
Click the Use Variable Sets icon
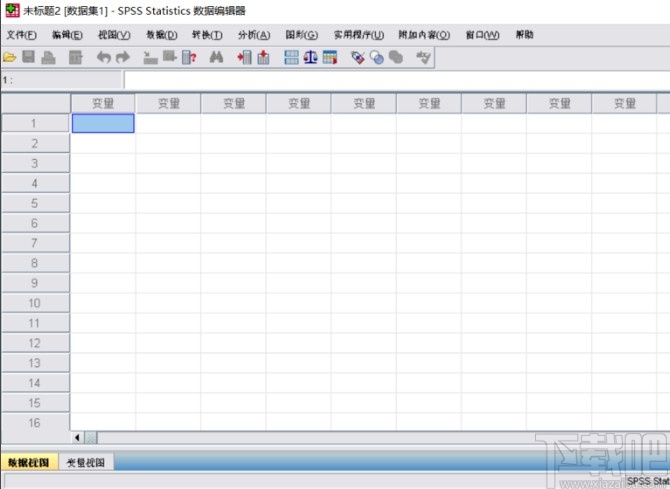pos(377,57)
